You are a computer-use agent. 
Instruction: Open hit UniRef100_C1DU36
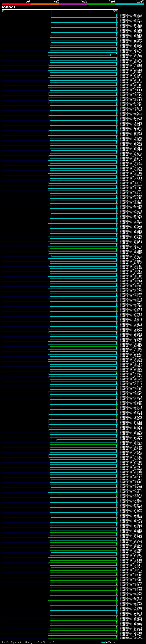coord(131,557)
